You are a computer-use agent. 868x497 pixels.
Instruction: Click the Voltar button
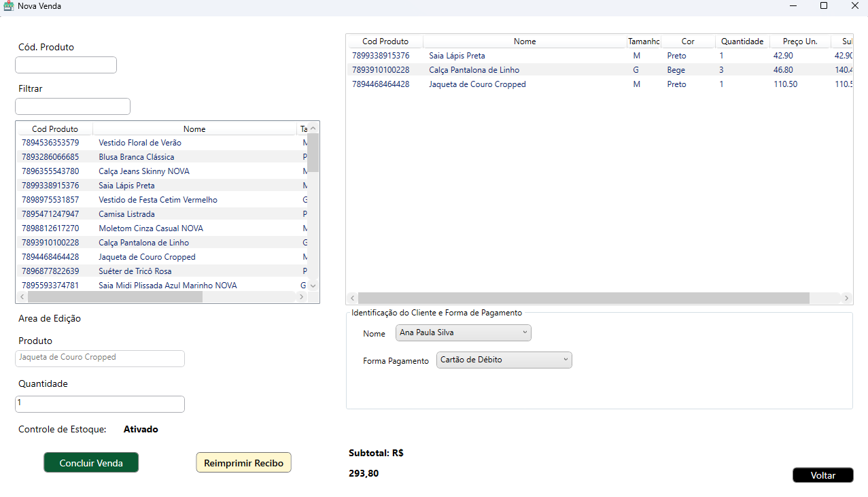[x=822, y=475]
